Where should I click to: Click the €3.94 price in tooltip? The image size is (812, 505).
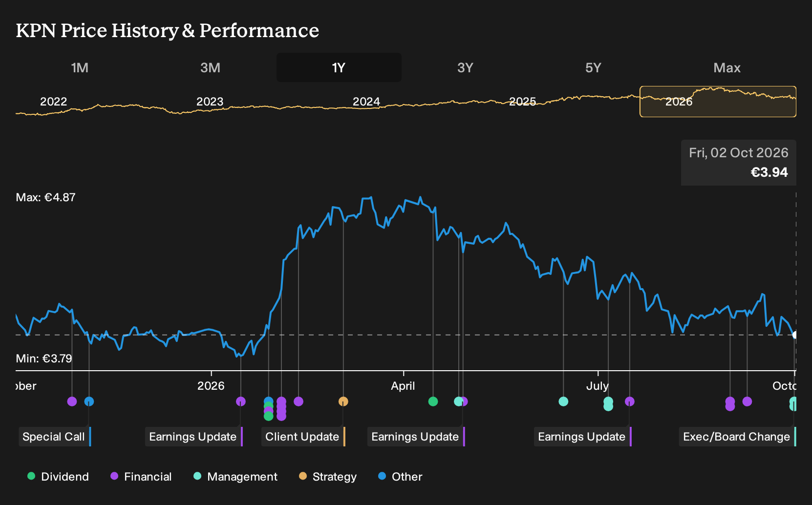tap(769, 172)
